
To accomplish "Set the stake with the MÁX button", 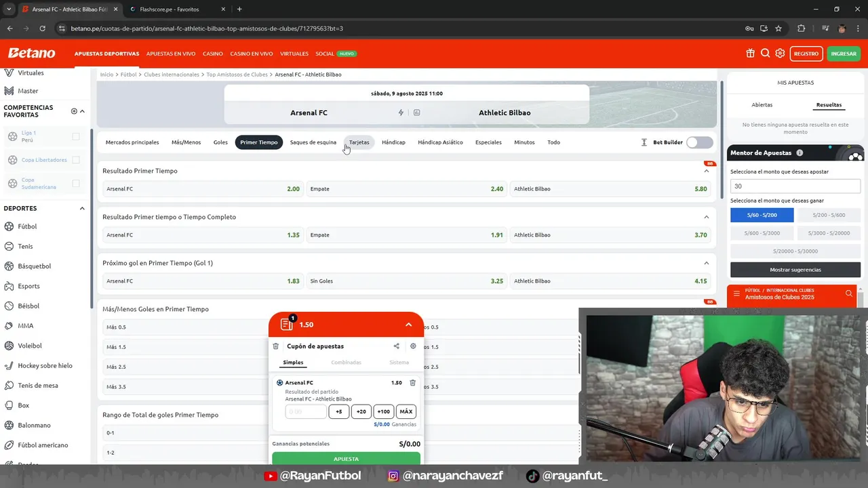I will tap(406, 411).
